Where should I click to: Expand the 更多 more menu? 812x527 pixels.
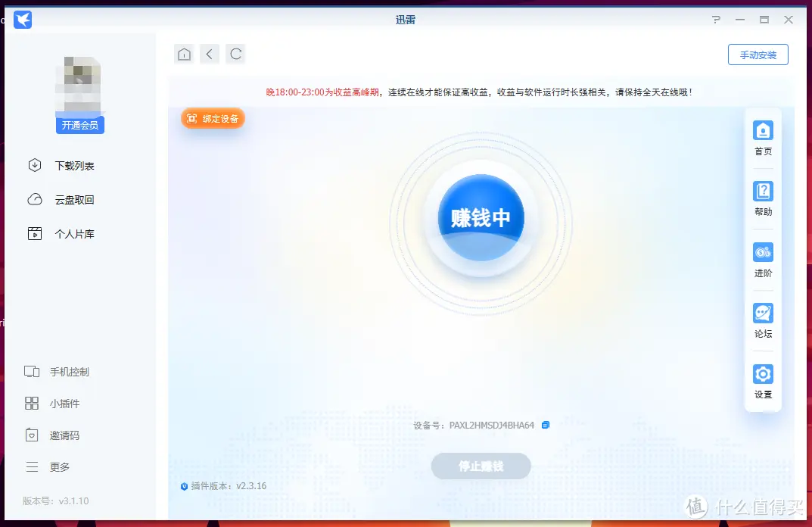[59, 467]
